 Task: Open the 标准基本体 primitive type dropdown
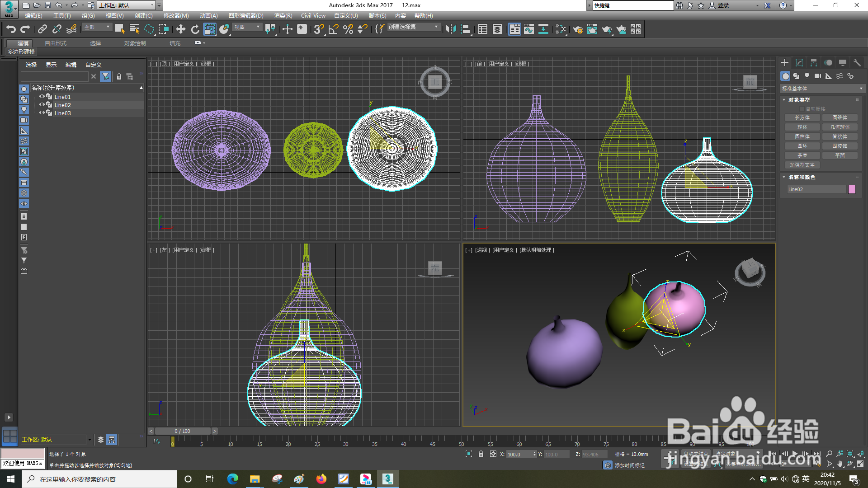(x=822, y=89)
